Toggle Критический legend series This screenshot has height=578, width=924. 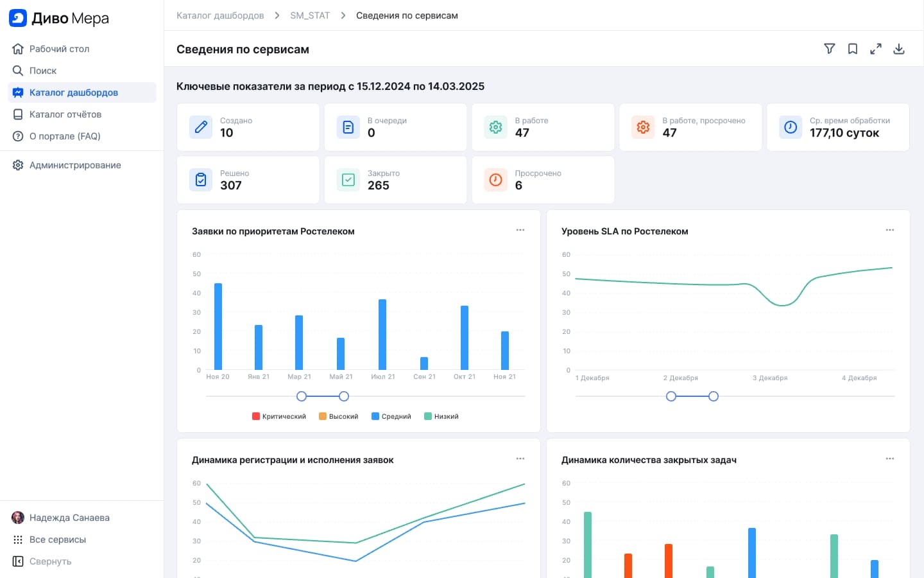tap(279, 416)
